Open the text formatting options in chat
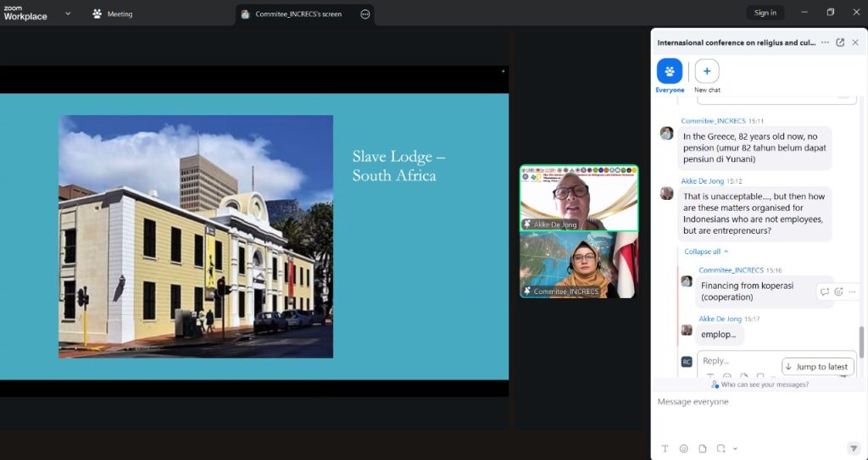868x460 pixels. (665, 448)
